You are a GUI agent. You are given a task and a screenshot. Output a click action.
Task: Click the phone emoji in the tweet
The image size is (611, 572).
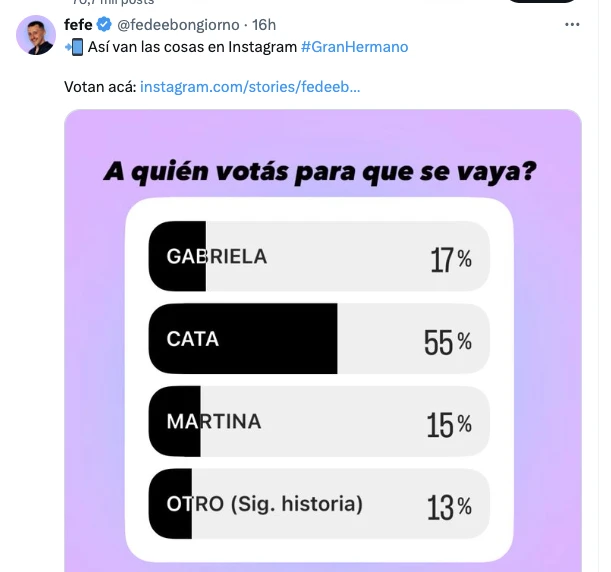pyautogui.click(x=73, y=47)
